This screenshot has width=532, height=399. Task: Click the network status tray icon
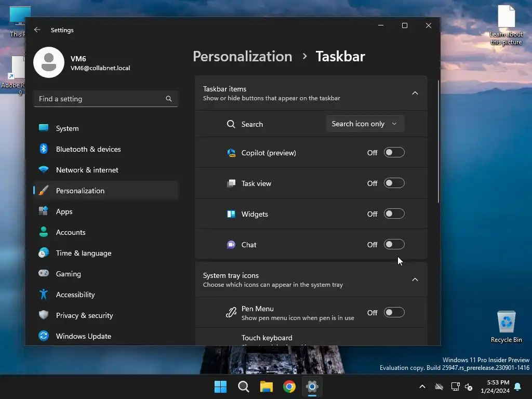(455, 387)
